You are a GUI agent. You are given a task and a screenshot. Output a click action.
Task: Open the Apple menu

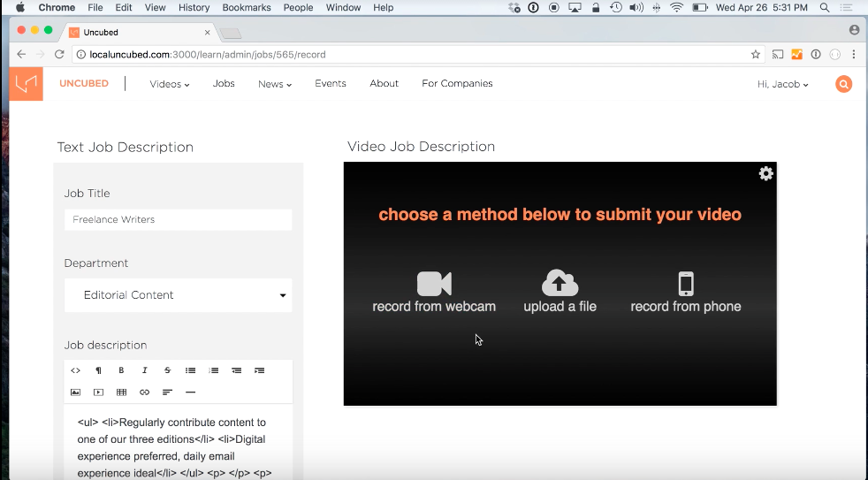point(20,8)
